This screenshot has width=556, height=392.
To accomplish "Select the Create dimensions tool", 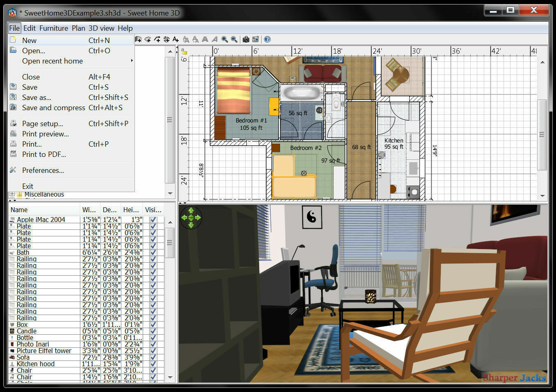I will (166, 39).
